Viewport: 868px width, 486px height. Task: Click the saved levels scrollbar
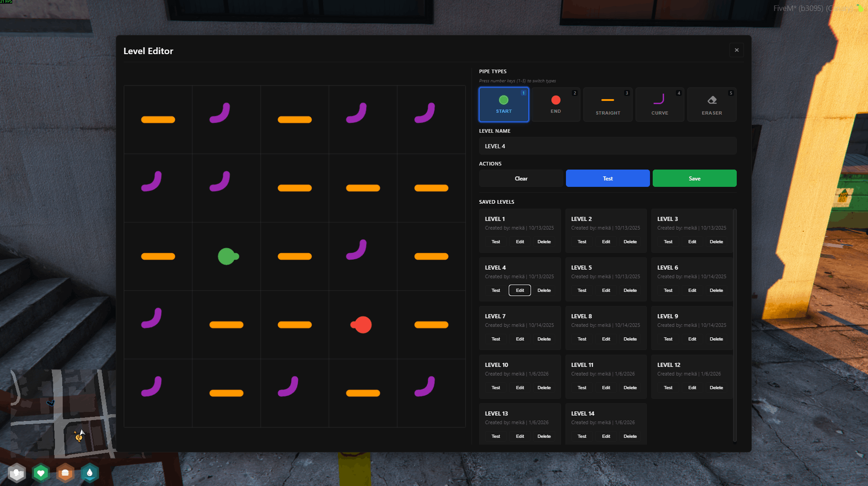coord(734,325)
